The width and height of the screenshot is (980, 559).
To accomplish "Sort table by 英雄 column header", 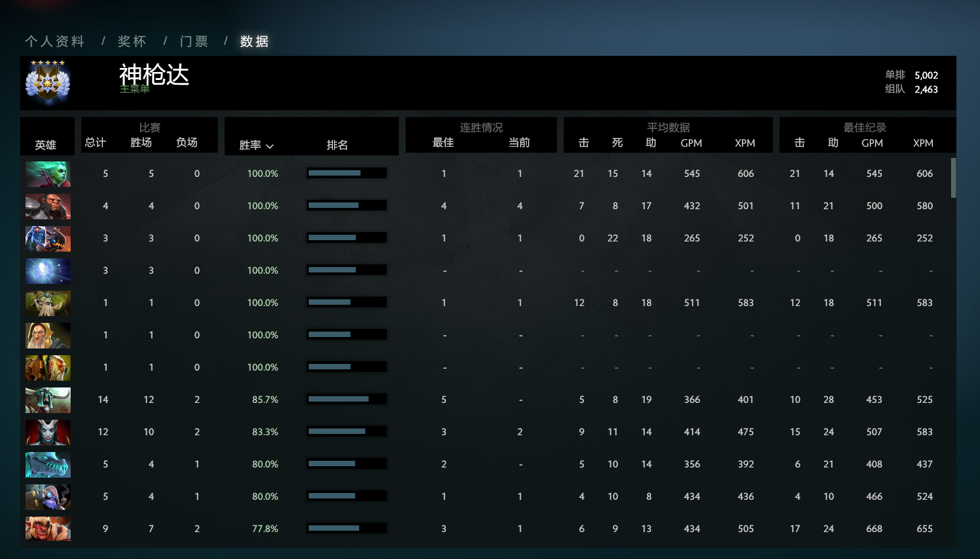I will [x=46, y=145].
